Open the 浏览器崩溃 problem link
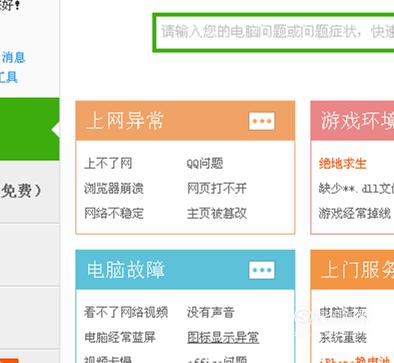This screenshot has width=394, height=363. tap(114, 188)
